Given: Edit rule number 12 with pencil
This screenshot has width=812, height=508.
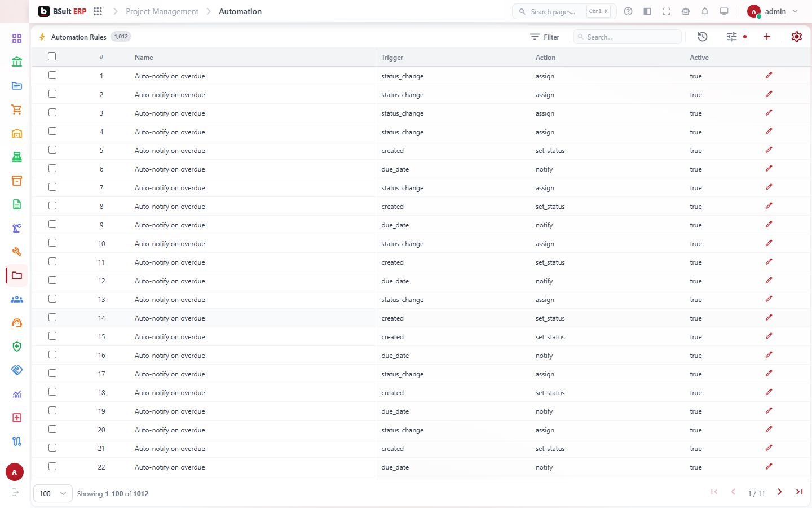Looking at the screenshot, I should [769, 281].
